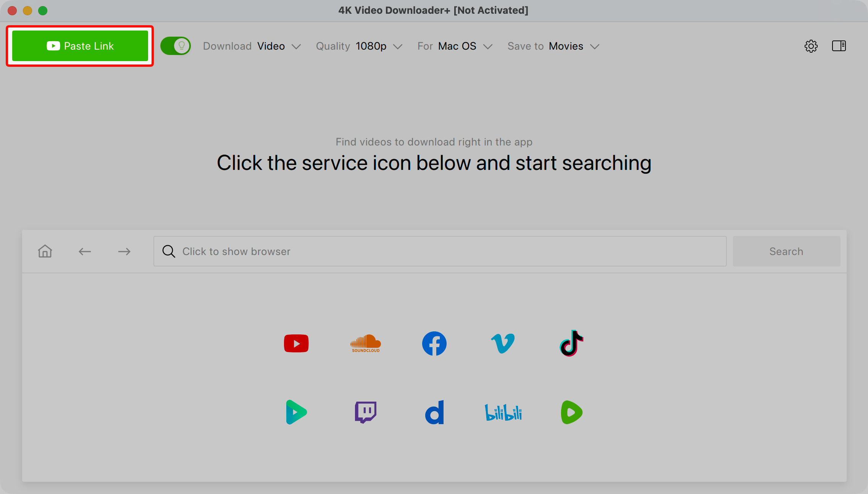Expand the Quality 1080p dropdown
The image size is (868, 494).
(x=359, y=46)
